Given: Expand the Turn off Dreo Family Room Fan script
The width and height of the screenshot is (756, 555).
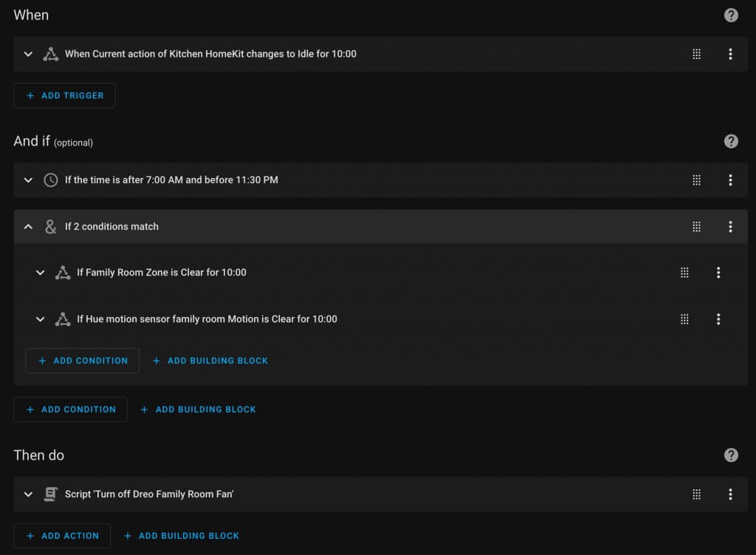Looking at the screenshot, I should pyautogui.click(x=29, y=494).
